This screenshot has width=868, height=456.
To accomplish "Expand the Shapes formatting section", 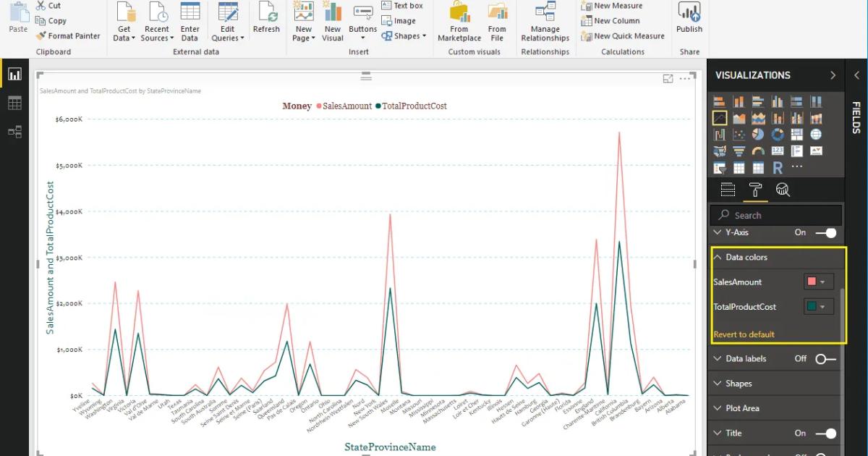I will coord(739,383).
